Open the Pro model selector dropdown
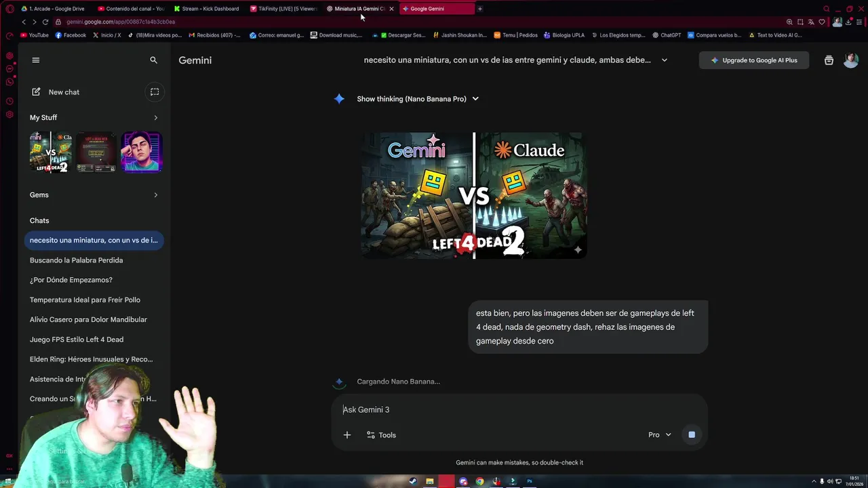The height and width of the screenshot is (488, 868). tap(659, 435)
